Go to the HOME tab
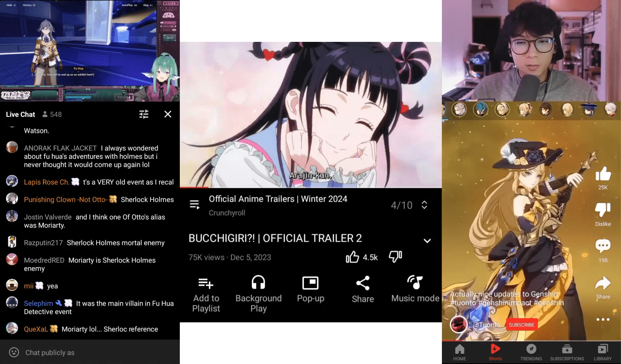 coord(459,352)
